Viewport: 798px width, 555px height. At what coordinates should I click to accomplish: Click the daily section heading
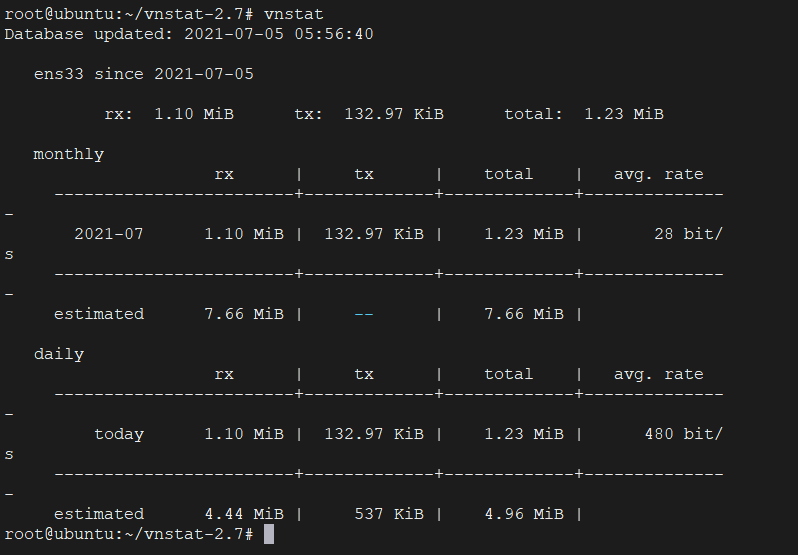pos(59,354)
